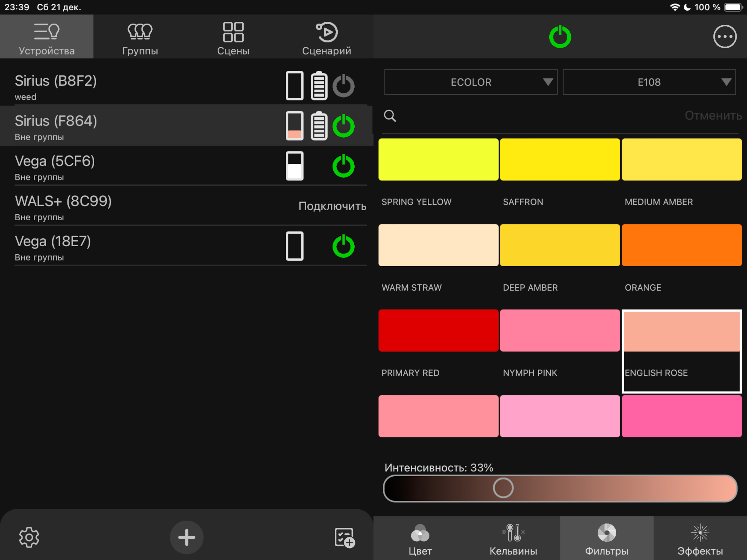Toggle the main green power button in header
Viewport: 747px width, 560px height.
click(x=560, y=36)
